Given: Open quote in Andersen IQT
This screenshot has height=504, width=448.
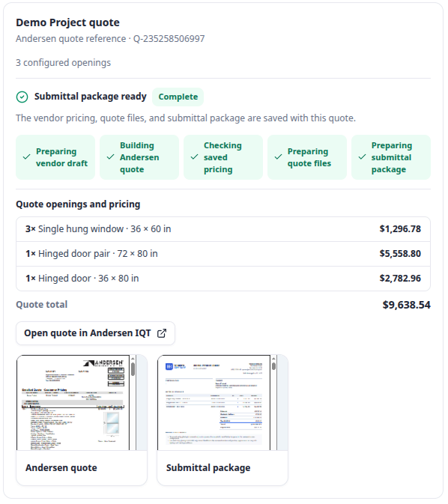Looking at the screenshot, I should (95, 333).
